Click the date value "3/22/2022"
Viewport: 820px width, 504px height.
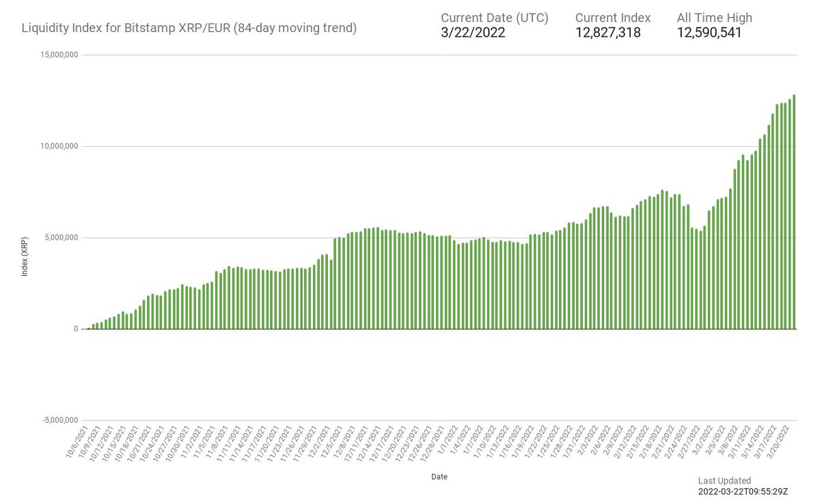[473, 32]
